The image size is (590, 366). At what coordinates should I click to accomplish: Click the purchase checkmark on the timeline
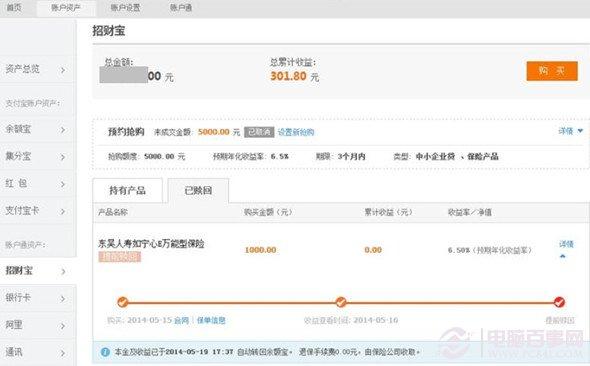click(123, 302)
